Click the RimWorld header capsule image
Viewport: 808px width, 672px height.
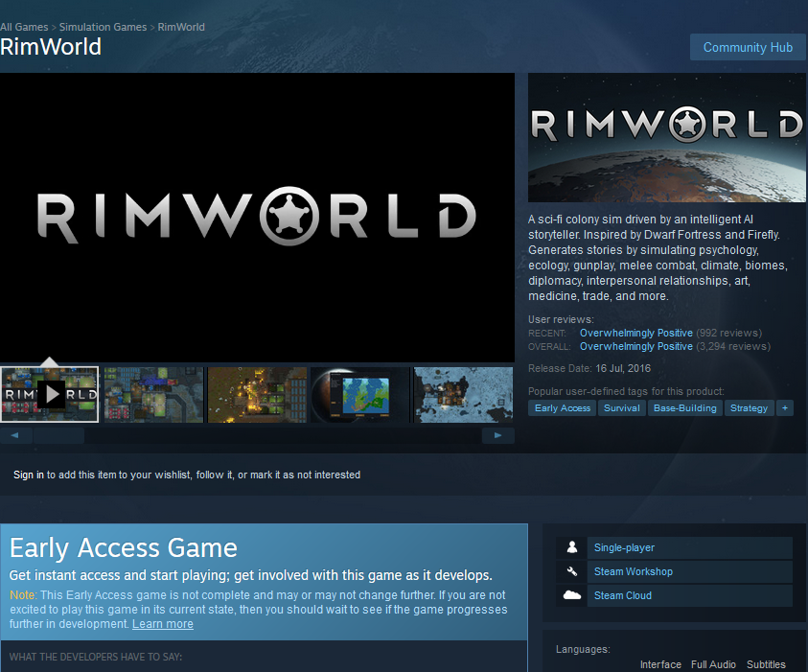tap(667, 138)
